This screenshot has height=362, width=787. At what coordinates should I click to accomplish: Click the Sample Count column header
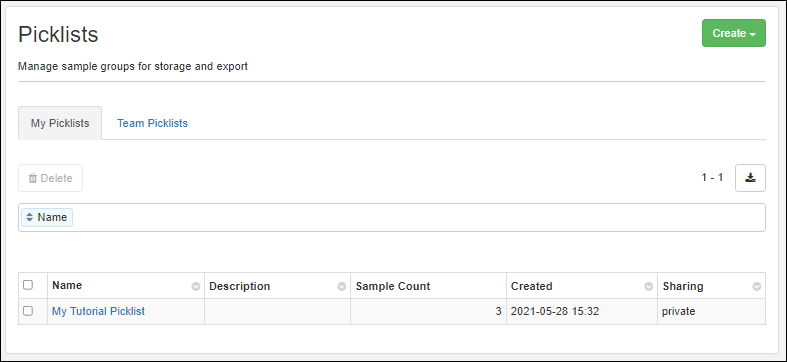(393, 286)
